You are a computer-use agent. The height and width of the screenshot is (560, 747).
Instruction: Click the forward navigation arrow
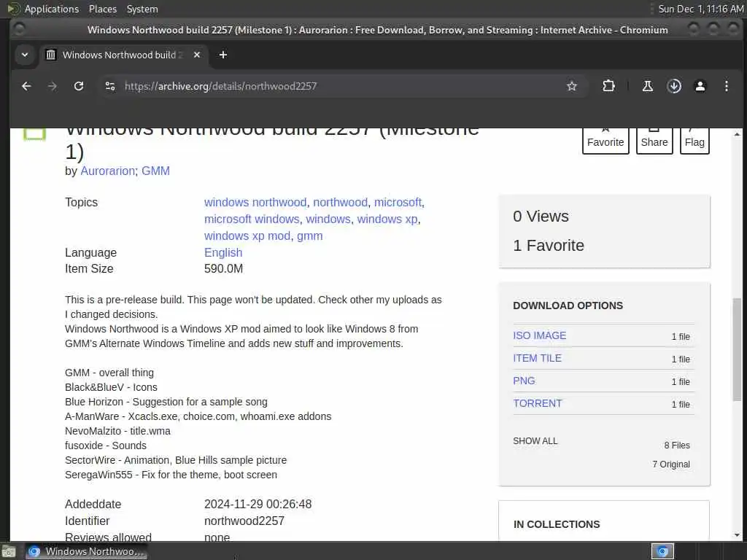click(x=53, y=86)
